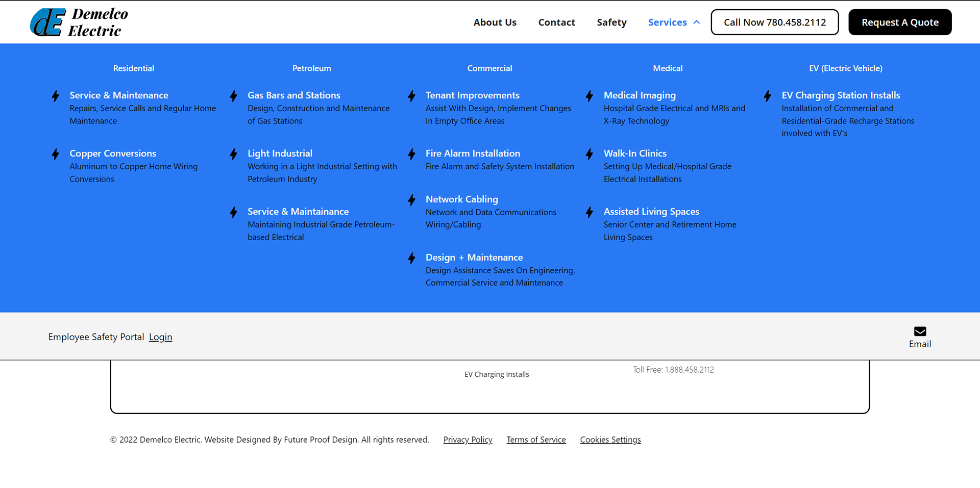Open Design + Maintenance service

point(474,258)
